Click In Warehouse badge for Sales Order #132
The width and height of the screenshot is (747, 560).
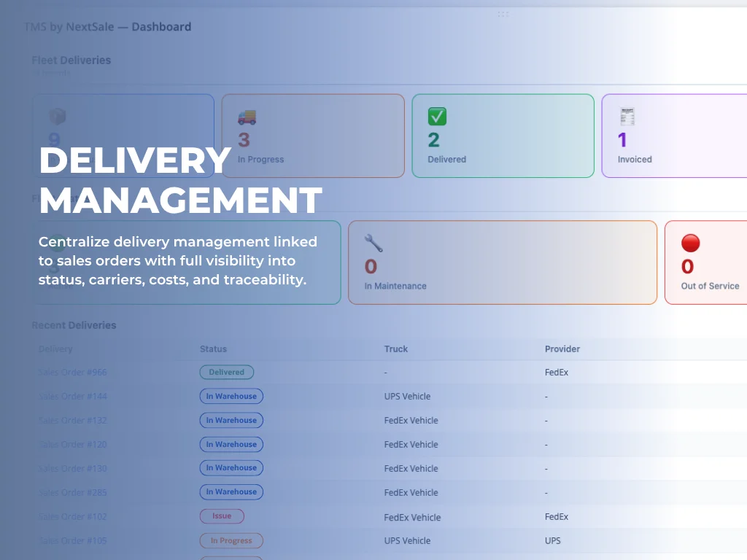pos(231,420)
